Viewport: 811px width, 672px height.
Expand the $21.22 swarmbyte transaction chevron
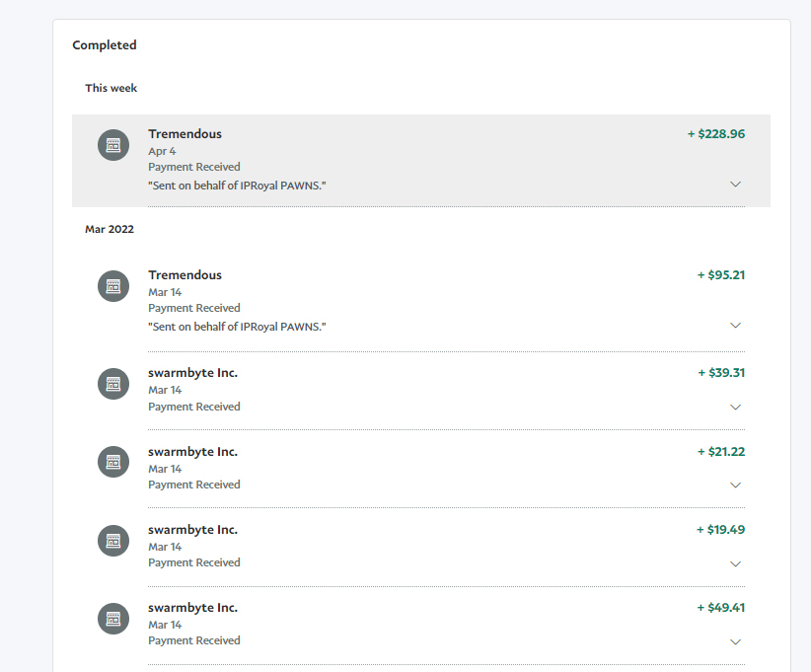735,485
